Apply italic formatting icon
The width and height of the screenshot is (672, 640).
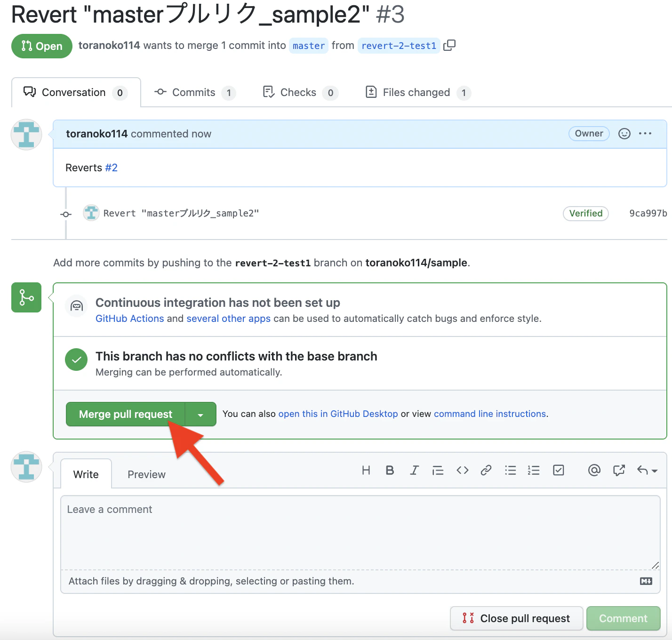click(x=414, y=470)
